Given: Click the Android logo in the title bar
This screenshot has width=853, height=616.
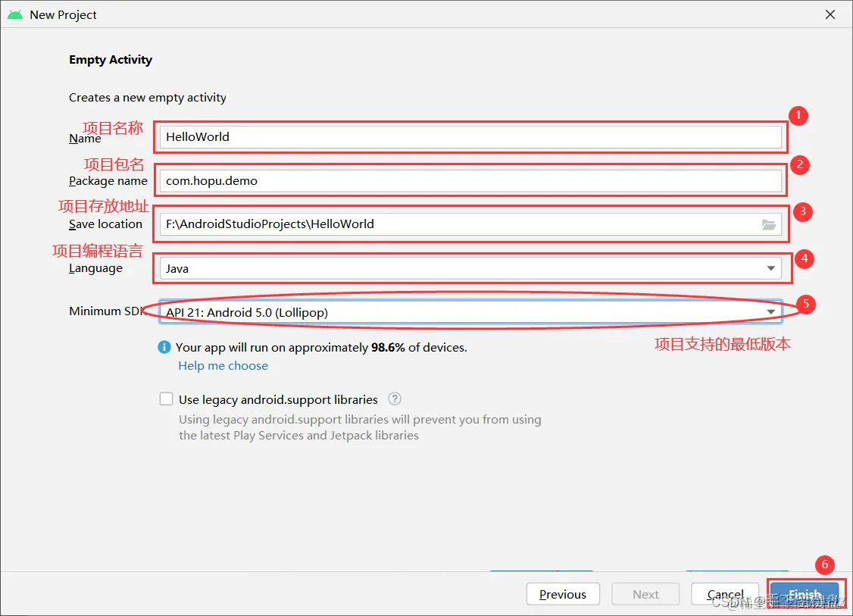Looking at the screenshot, I should [15, 14].
